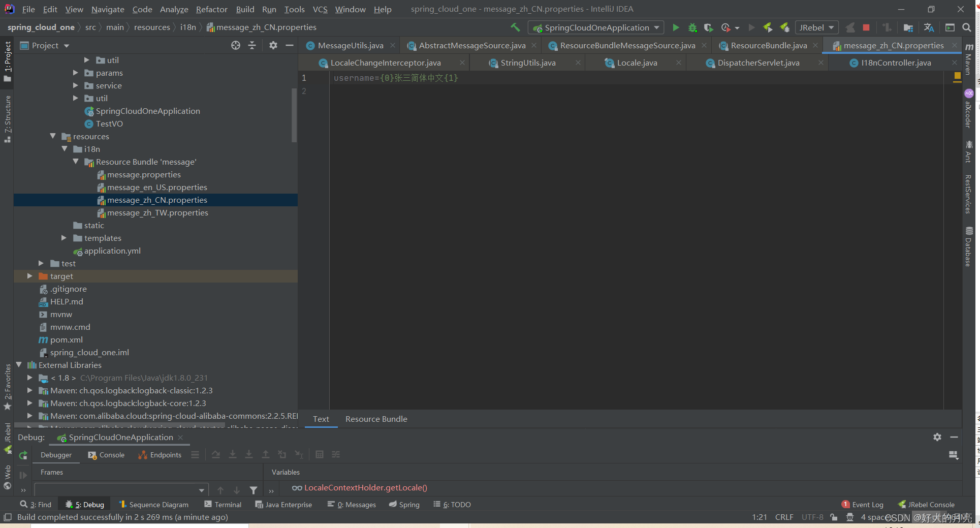Click 6: TODO tool button

coord(452,505)
